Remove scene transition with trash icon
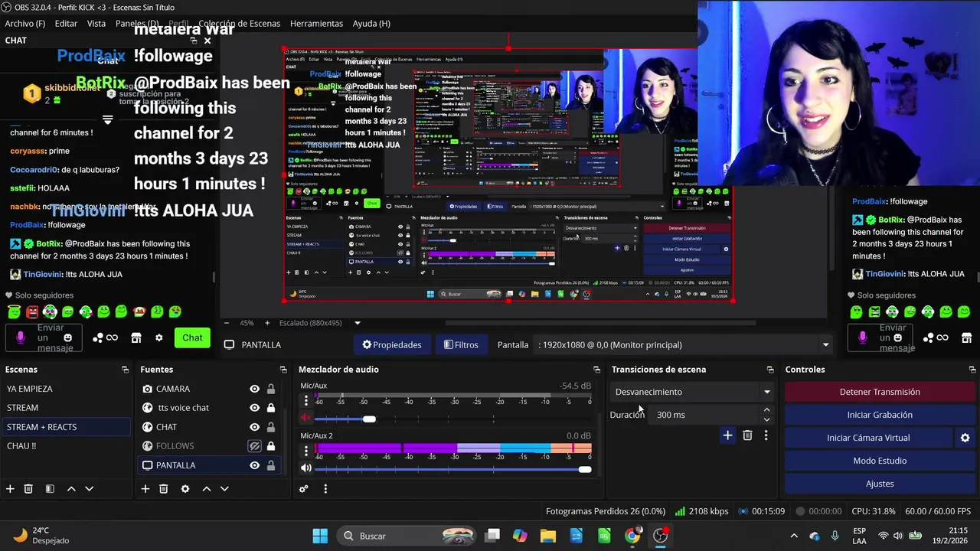 747,435
